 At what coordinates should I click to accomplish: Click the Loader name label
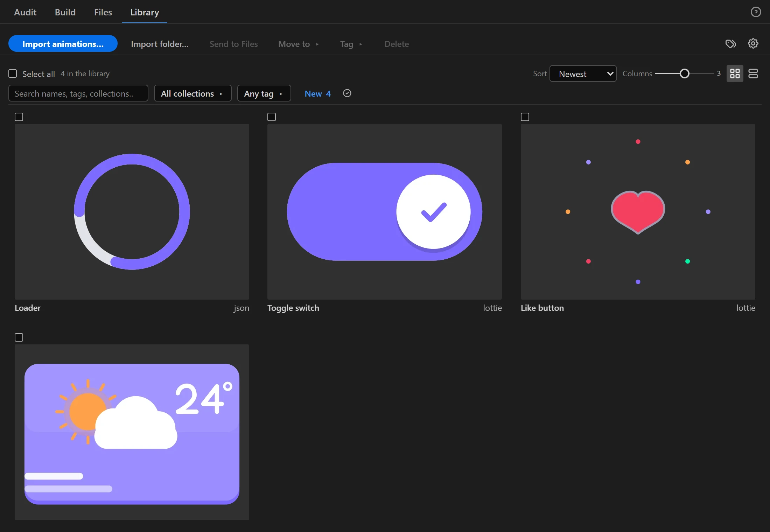pos(28,308)
